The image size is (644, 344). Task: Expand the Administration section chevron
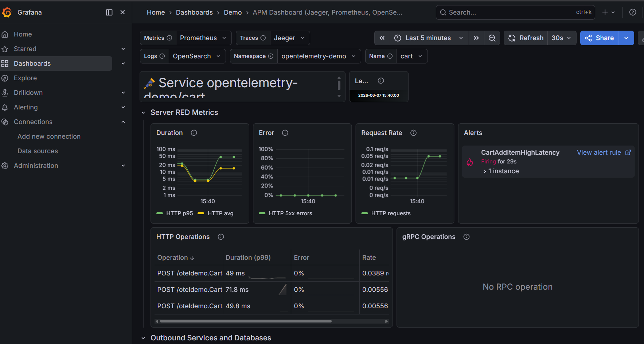click(x=123, y=166)
